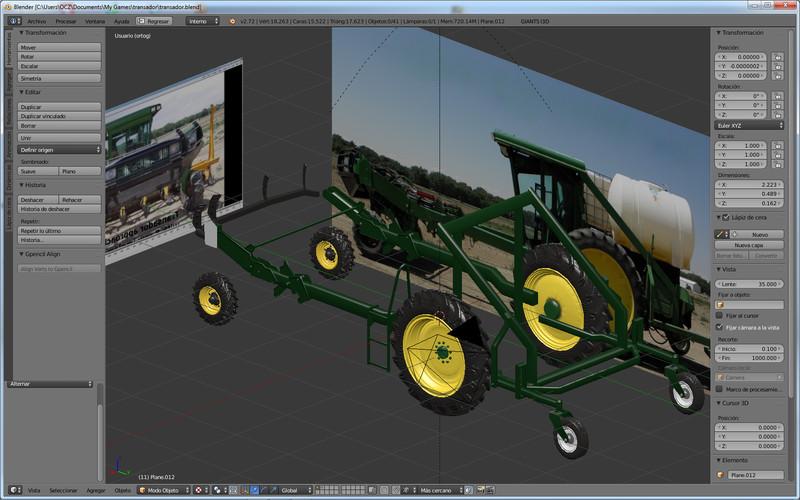The height and width of the screenshot is (500, 800).
Task: Click the Lente value slider field
Action: coord(749,284)
